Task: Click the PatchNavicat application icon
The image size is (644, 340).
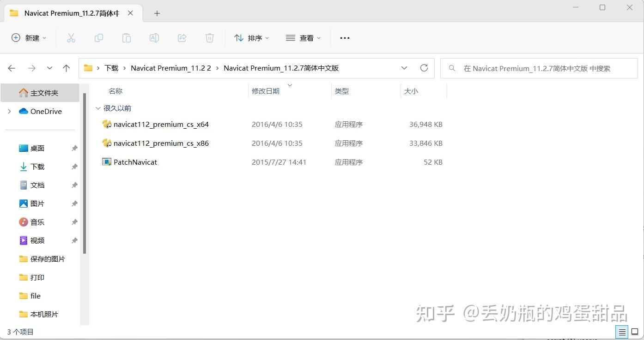Action: (107, 162)
